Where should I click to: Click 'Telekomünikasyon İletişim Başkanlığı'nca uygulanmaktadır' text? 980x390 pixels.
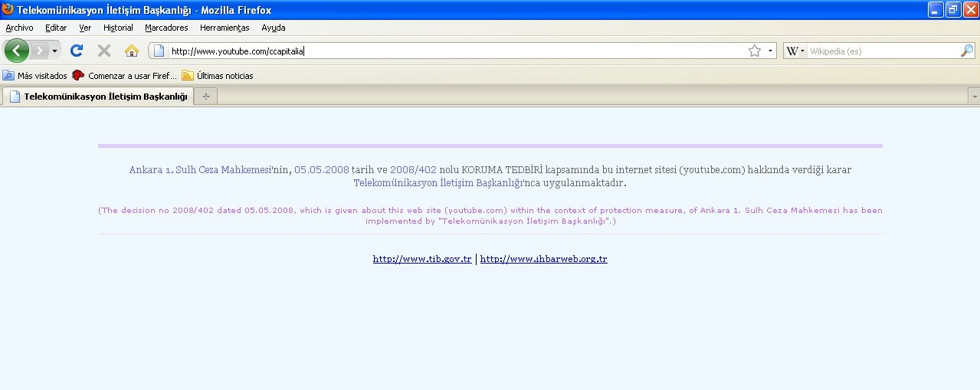point(490,183)
